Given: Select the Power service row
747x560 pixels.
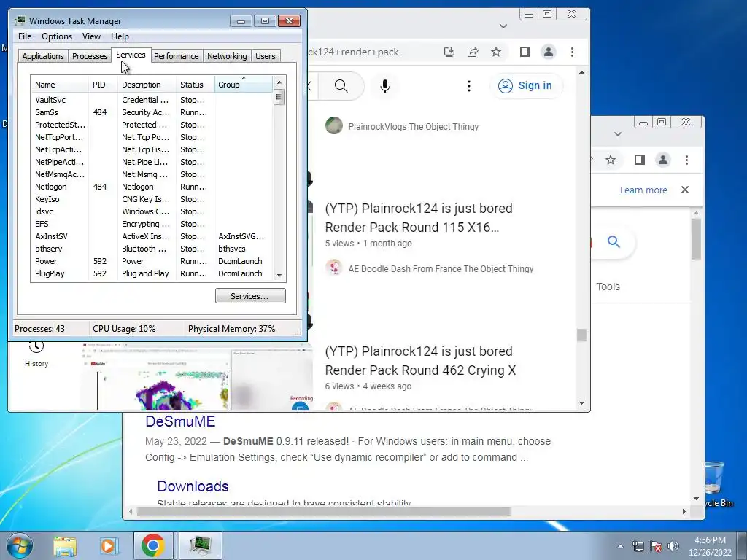Looking at the screenshot, I should (x=152, y=261).
